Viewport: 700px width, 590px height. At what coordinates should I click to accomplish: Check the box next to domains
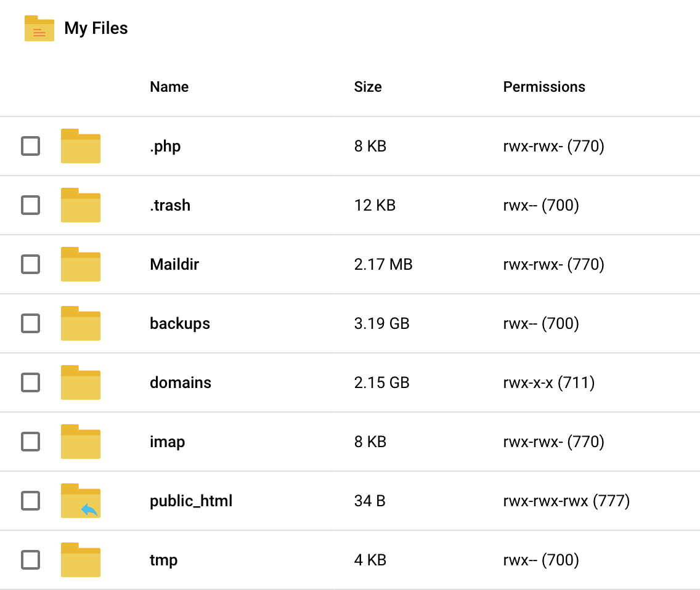pyautogui.click(x=31, y=382)
